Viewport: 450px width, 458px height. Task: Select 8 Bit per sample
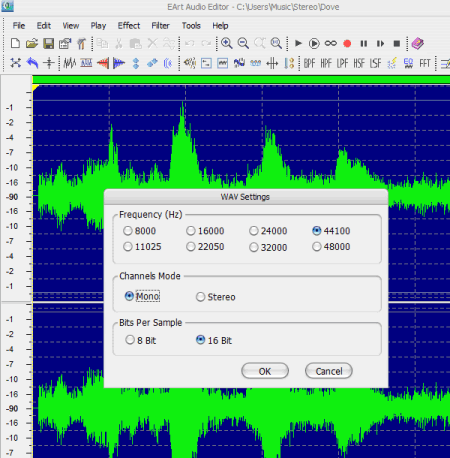click(141, 340)
